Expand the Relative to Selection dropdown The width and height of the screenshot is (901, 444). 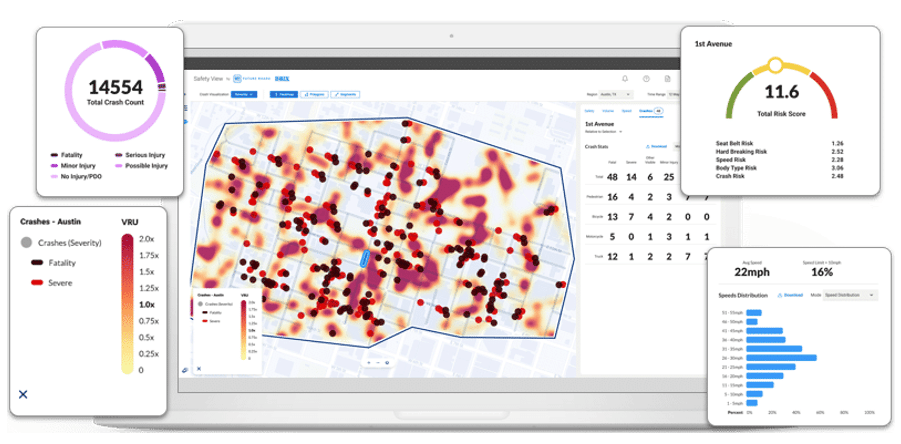603,132
